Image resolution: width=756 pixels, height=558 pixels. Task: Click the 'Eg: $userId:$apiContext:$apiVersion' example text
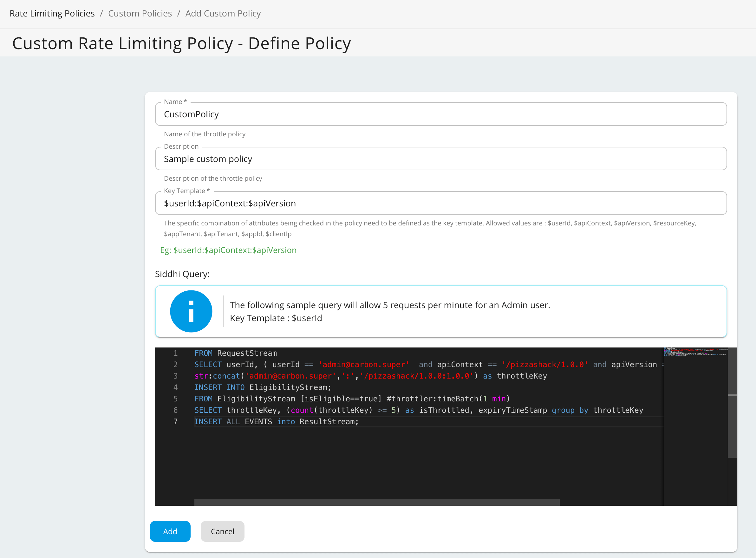[x=228, y=250]
